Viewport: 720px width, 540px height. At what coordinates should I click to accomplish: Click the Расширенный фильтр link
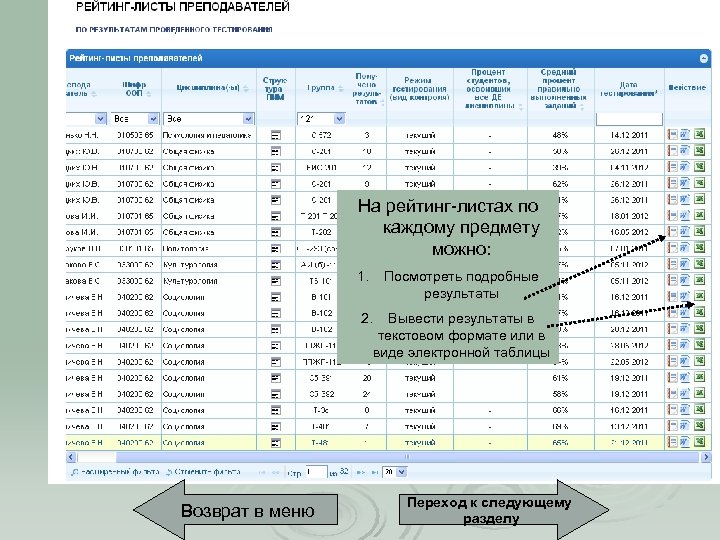coord(115,472)
